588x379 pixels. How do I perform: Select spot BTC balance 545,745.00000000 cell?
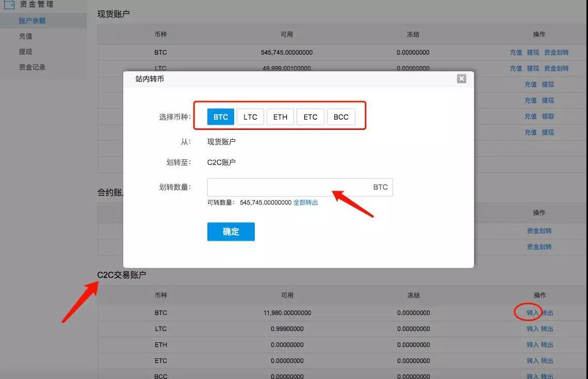(287, 53)
